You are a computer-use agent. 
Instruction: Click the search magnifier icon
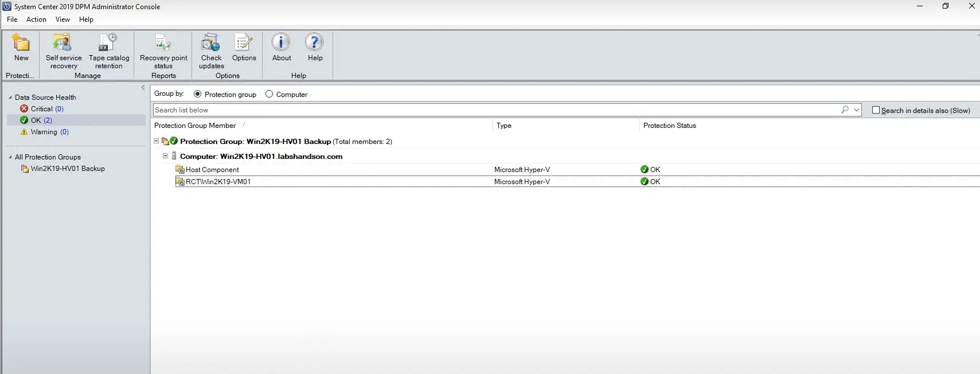click(845, 110)
